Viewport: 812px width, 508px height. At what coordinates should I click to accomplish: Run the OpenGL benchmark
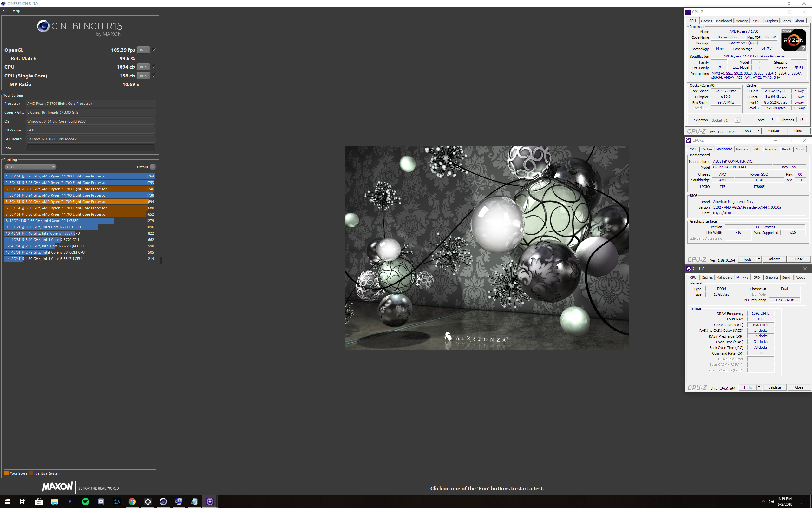click(x=143, y=50)
